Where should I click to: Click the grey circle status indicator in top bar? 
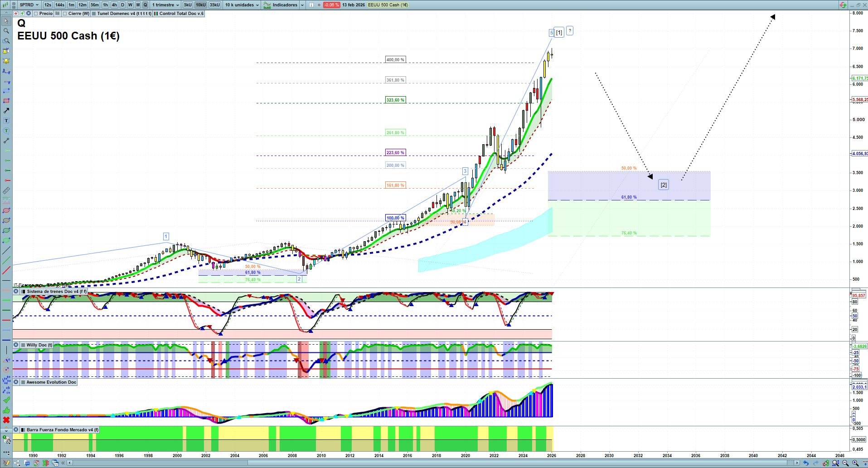(319, 5)
